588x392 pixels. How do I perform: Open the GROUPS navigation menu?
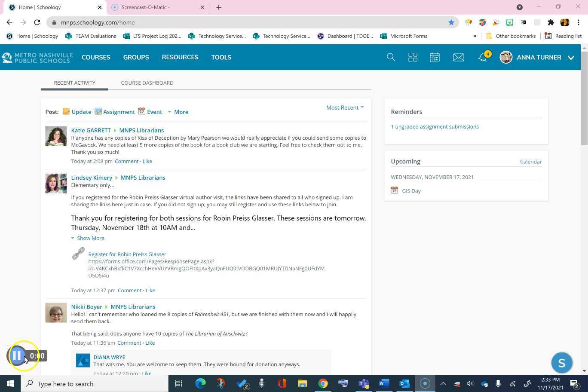(x=136, y=57)
